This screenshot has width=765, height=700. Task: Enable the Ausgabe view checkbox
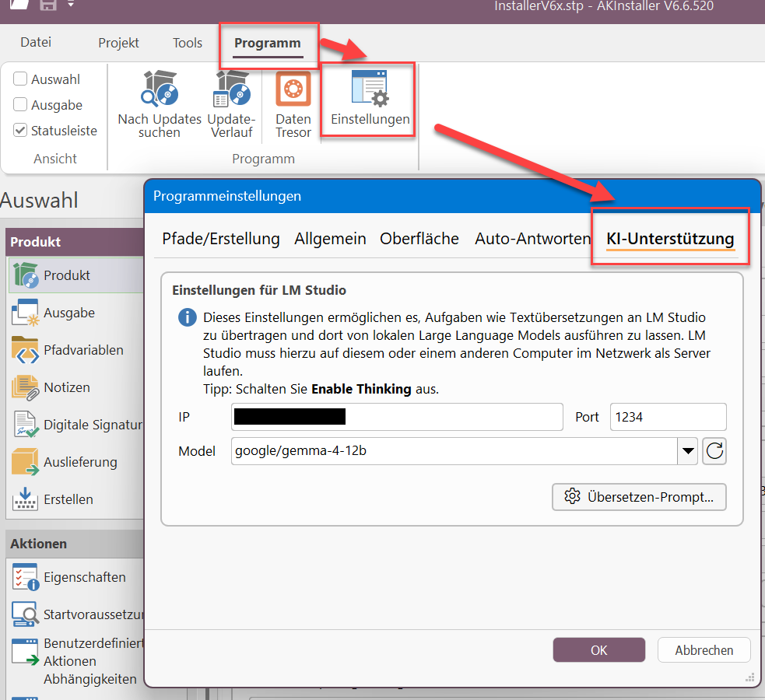[20, 104]
